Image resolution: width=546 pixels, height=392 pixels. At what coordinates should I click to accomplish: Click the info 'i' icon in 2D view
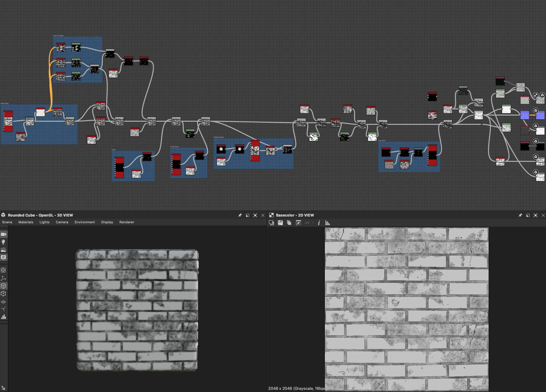coord(319,223)
